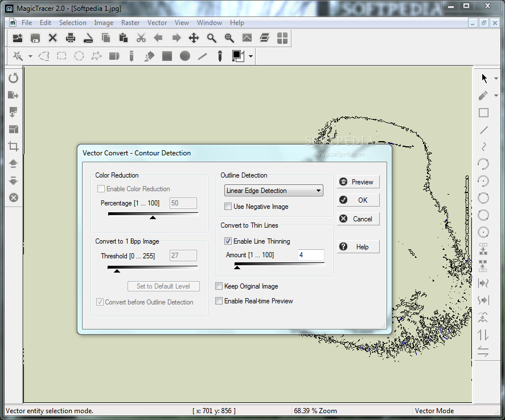Image resolution: width=505 pixels, height=420 pixels.
Task: Open the Vector menu
Action: click(157, 23)
